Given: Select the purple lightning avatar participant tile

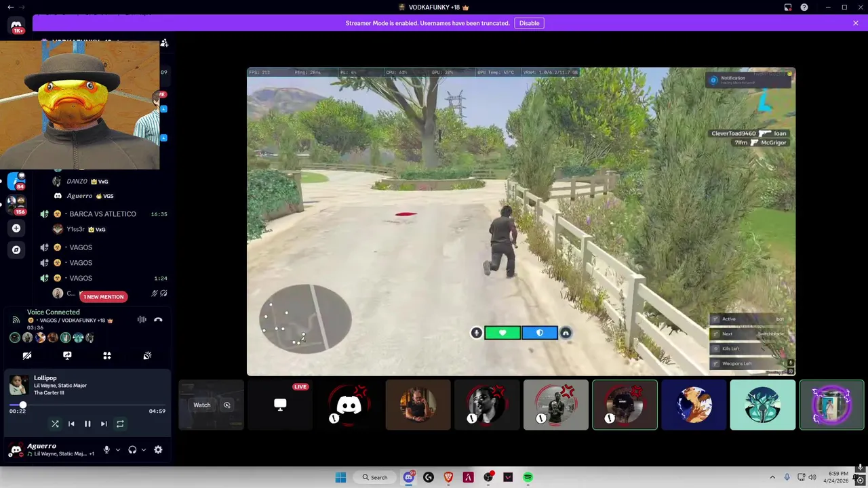Looking at the screenshot, I should [x=832, y=405].
